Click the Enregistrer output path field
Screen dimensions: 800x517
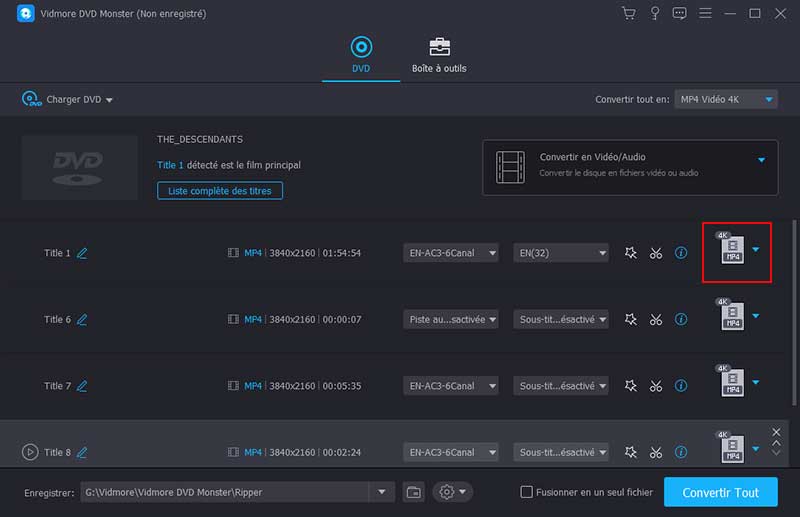(x=224, y=493)
